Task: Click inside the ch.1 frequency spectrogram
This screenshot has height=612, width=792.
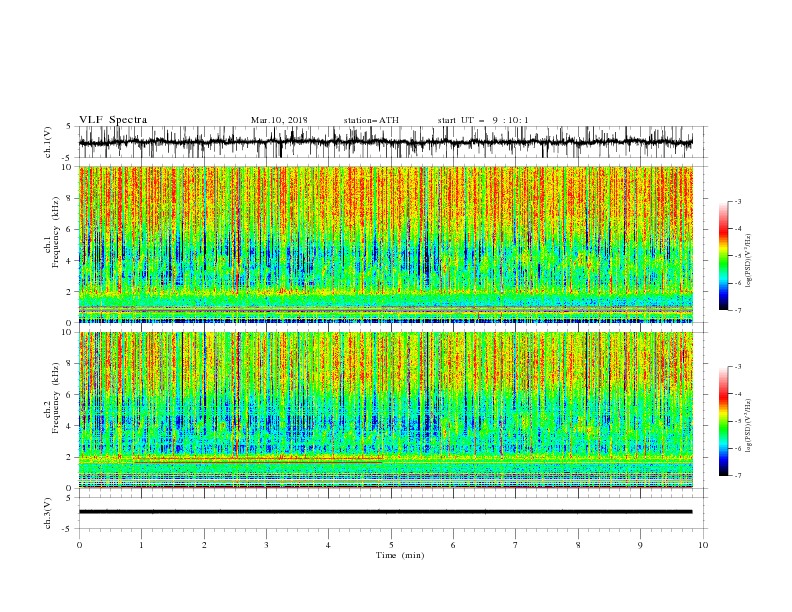Action: coord(385,244)
